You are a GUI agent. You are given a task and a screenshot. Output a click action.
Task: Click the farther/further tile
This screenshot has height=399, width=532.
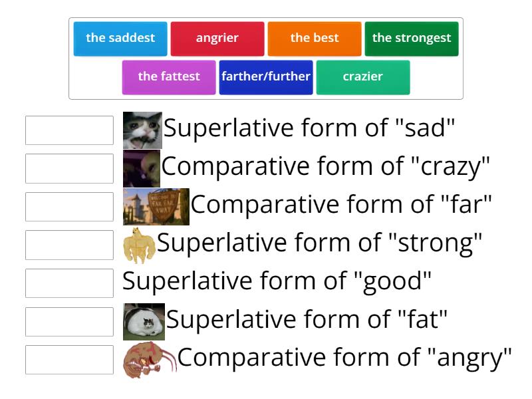[267, 76]
